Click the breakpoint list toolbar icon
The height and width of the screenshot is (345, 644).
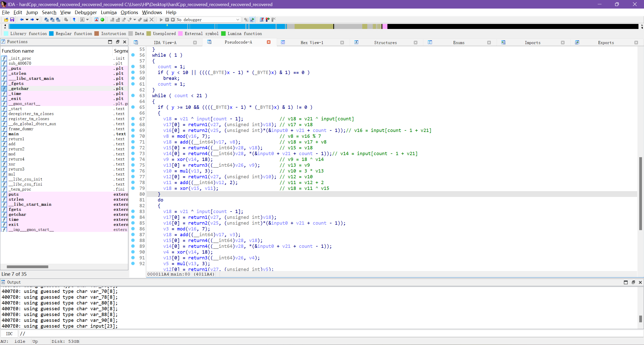click(262, 20)
